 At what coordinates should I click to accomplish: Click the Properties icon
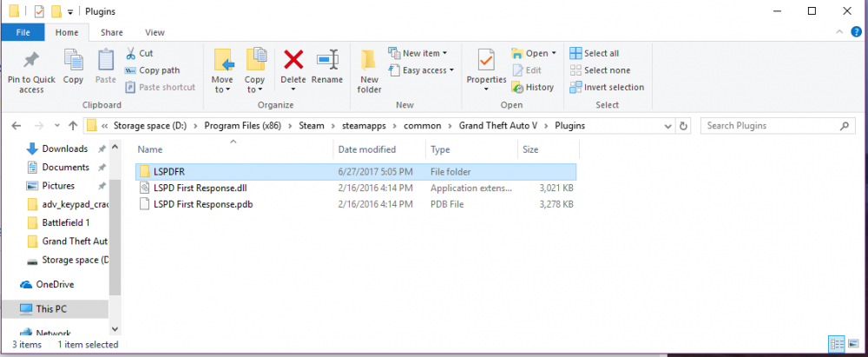[x=486, y=60]
